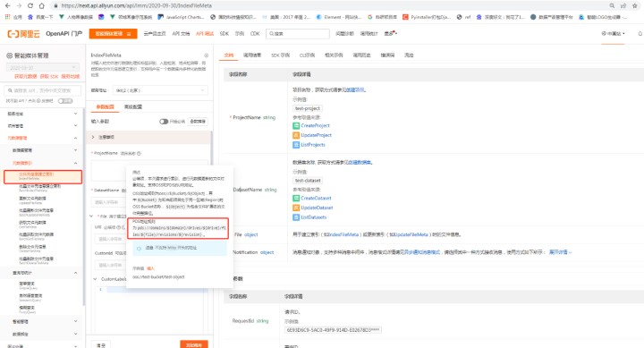Bookmark this page with the star icon
The height and width of the screenshot is (348, 644).
point(635,5)
